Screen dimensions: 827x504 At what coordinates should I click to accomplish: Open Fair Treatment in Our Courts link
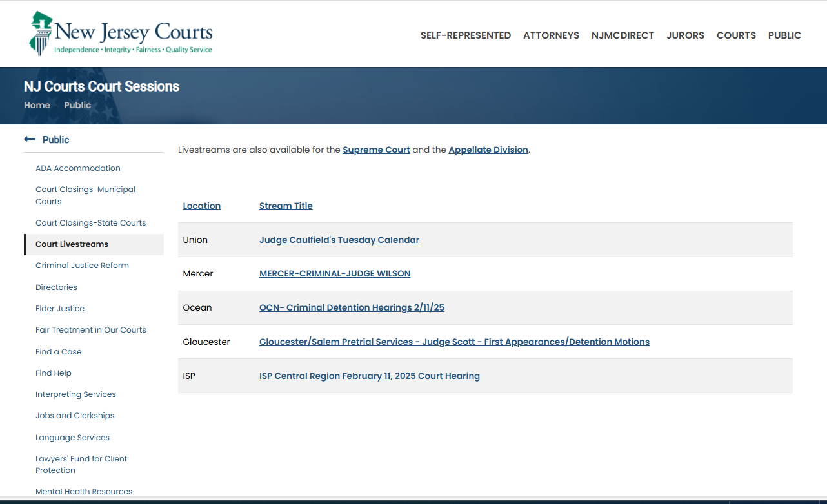point(91,330)
